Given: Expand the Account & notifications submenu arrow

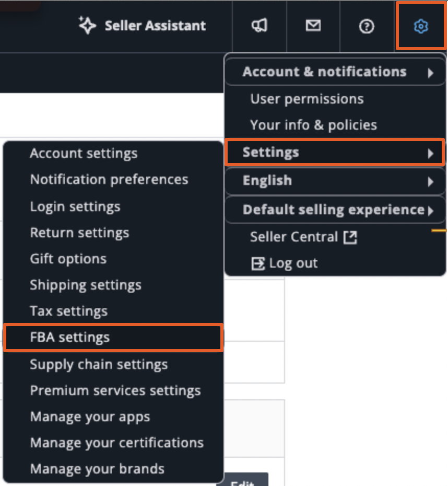Looking at the screenshot, I should click(x=430, y=73).
